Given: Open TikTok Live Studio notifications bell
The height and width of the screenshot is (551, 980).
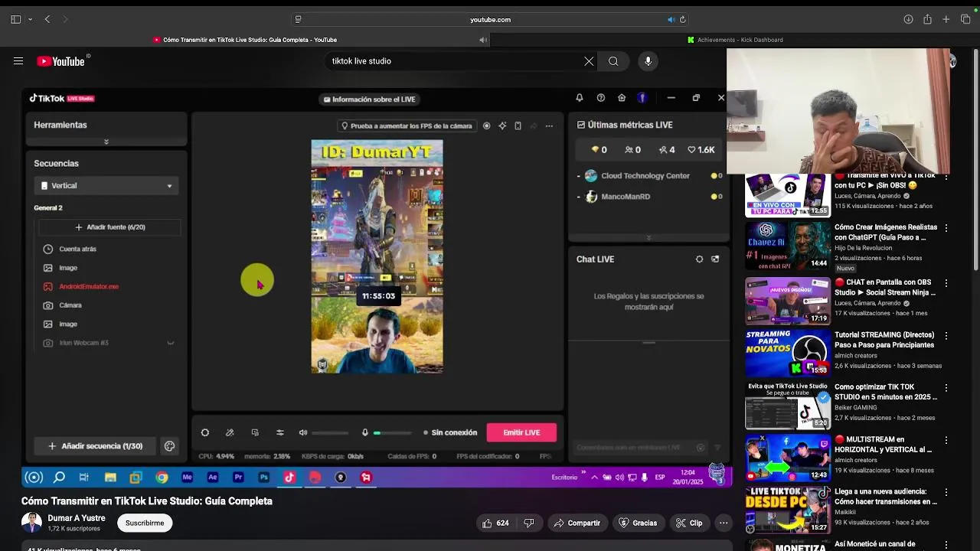Looking at the screenshot, I should [x=580, y=98].
